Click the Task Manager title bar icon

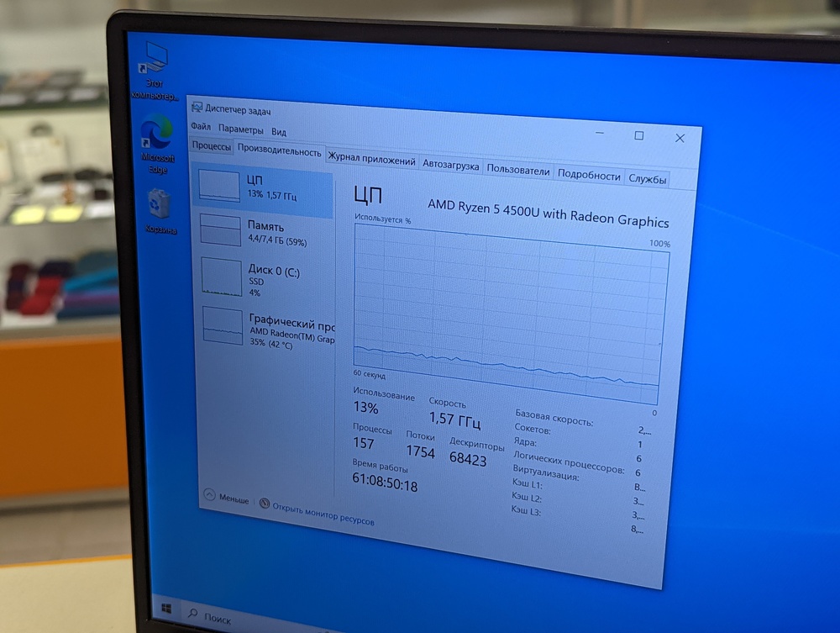(197, 108)
